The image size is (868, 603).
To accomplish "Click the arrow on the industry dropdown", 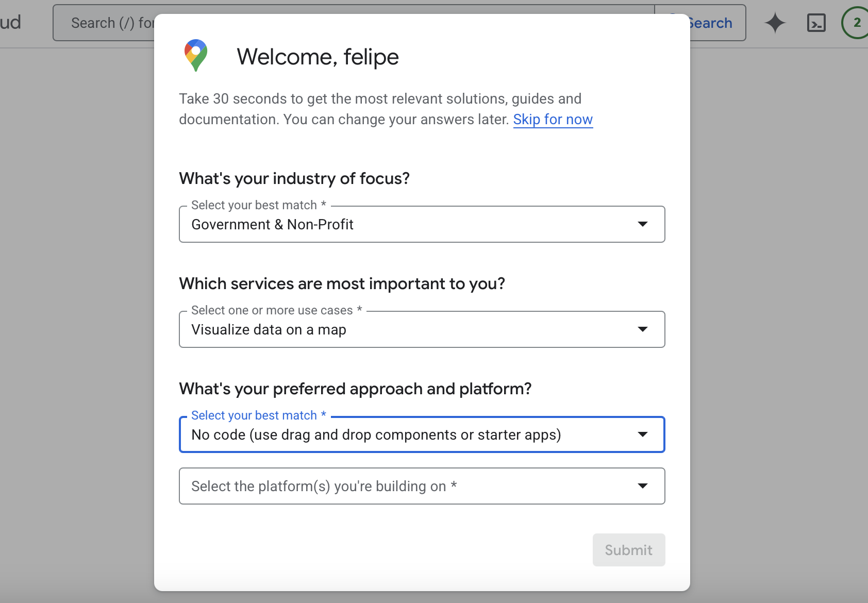I will pyautogui.click(x=642, y=224).
